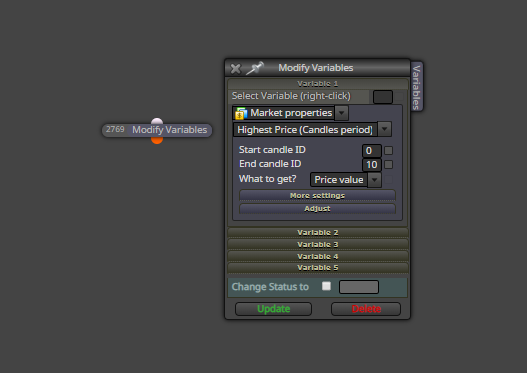Toggle checkbox beside Select Variable slot

tap(399, 97)
